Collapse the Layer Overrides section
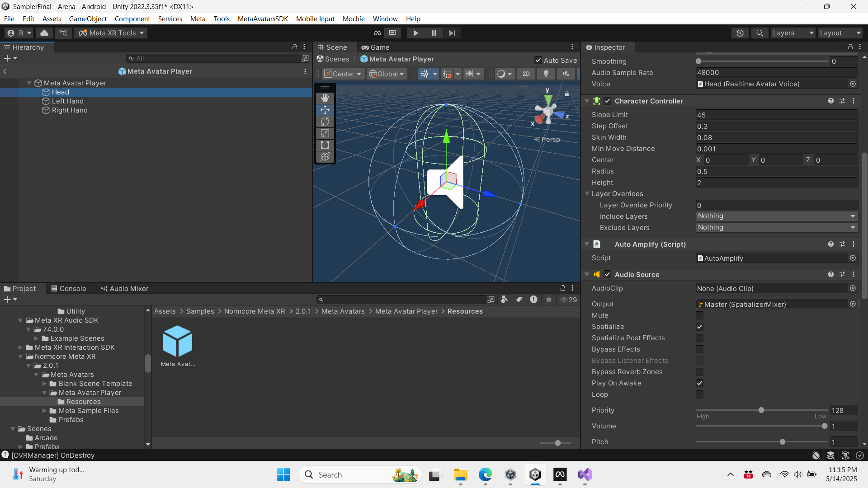 coord(587,194)
